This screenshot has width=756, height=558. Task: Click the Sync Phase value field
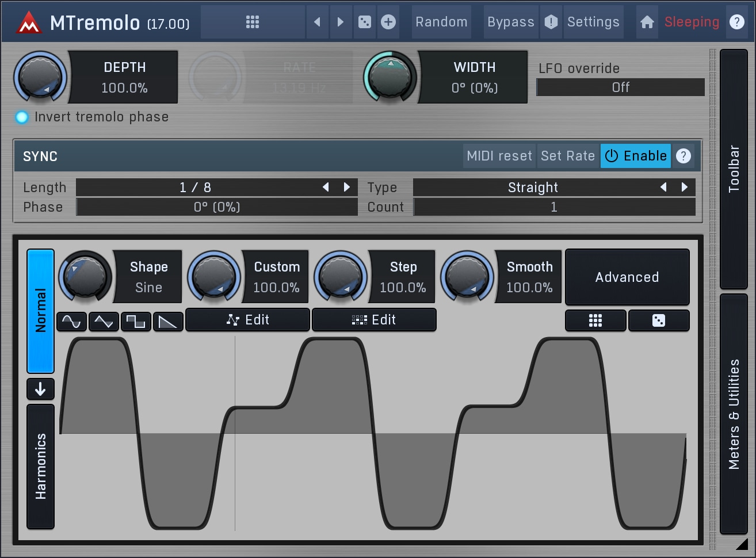pyautogui.click(x=217, y=207)
